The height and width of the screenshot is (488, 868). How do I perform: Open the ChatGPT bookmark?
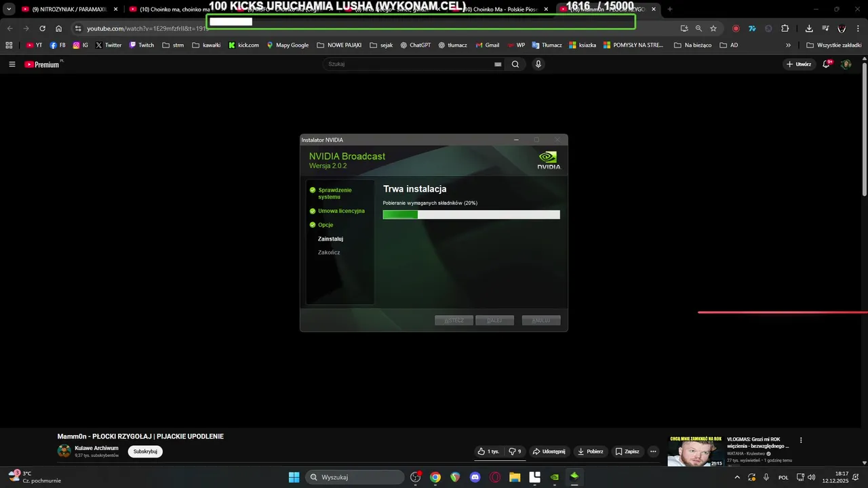pyautogui.click(x=415, y=45)
